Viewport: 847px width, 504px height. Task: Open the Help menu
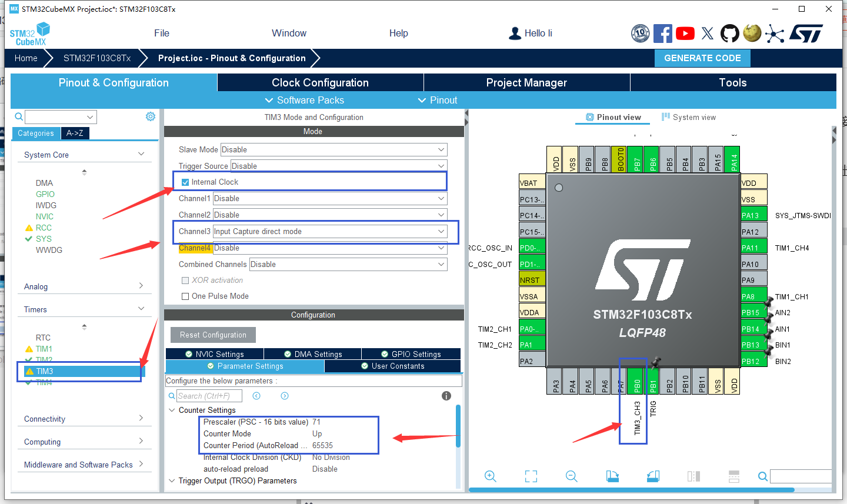398,34
